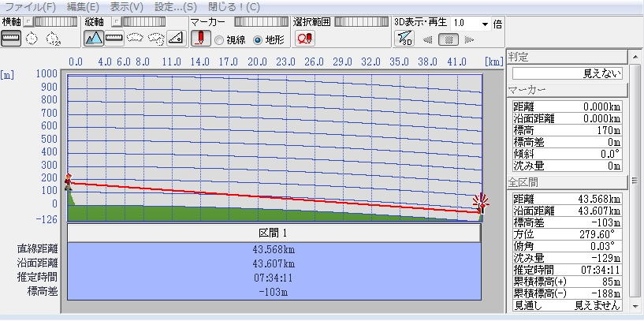Collapse the 判定 panel header
Image resolution: width=644 pixels, height=321 pixels.
(568, 57)
